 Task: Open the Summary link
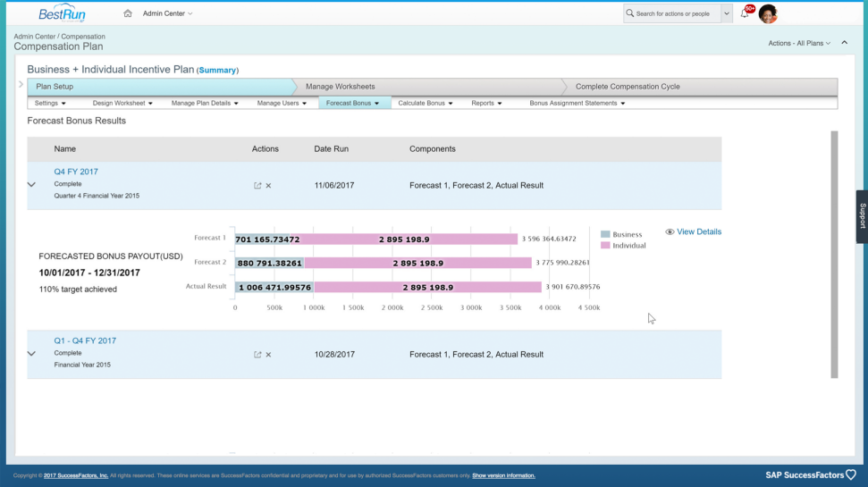click(217, 71)
